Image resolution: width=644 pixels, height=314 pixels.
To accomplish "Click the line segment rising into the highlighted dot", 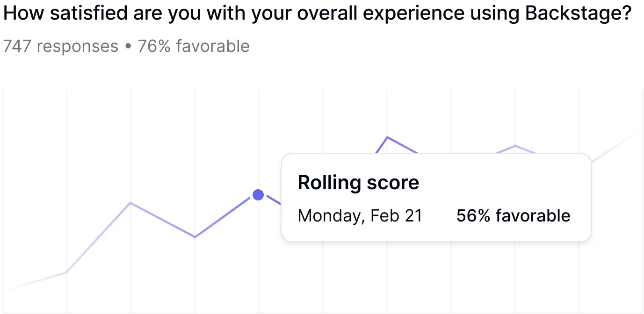I will pyautogui.click(x=226, y=216).
